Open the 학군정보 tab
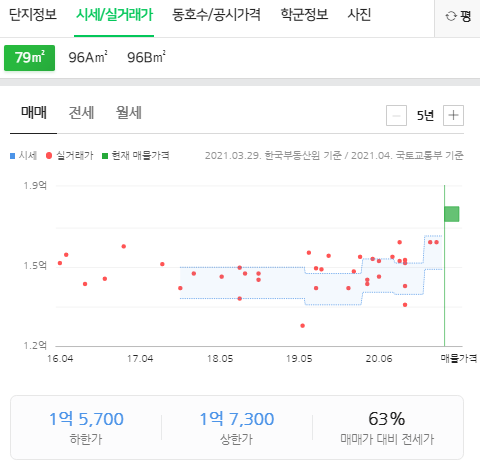 point(304,15)
